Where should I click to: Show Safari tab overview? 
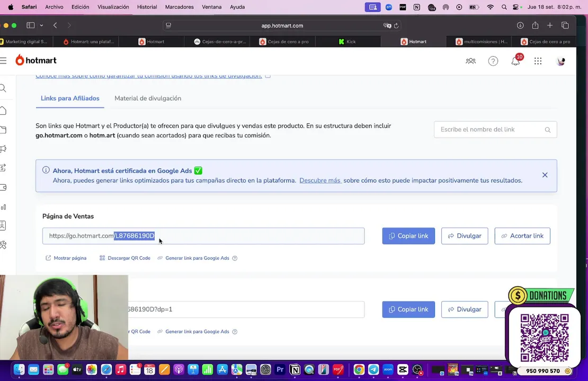(x=565, y=25)
